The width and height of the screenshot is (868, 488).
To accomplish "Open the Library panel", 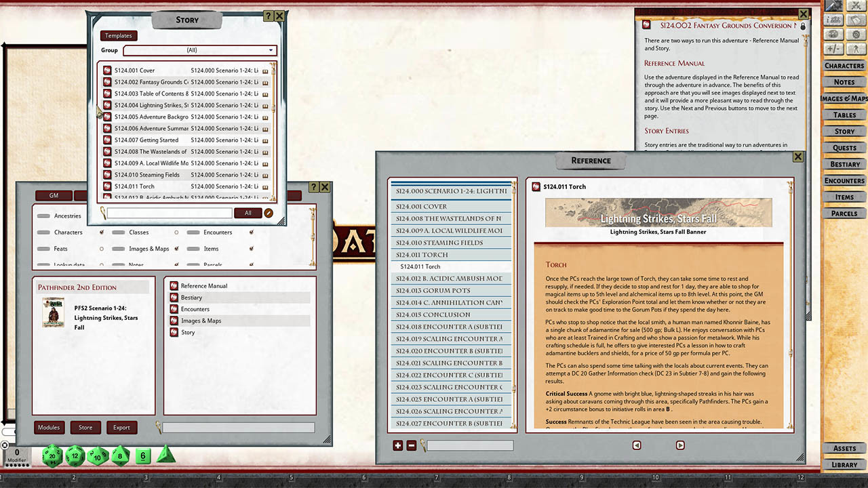I will point(843,465).
